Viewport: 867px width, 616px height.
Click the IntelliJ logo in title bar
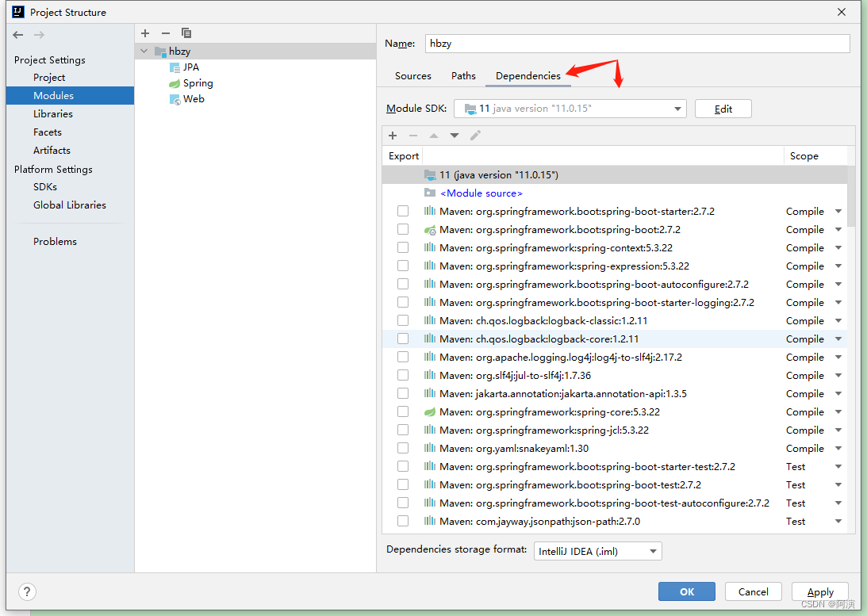pos(18,12)
